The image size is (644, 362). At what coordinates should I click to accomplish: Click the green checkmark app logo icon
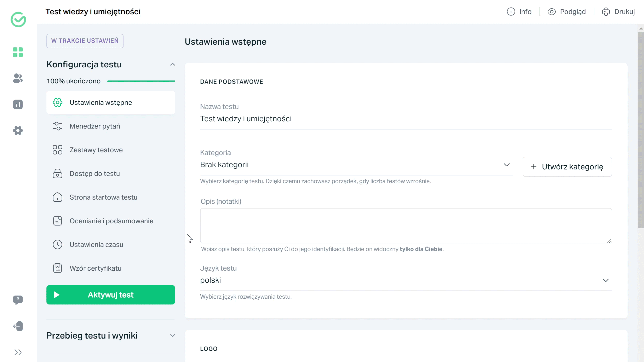18,19
